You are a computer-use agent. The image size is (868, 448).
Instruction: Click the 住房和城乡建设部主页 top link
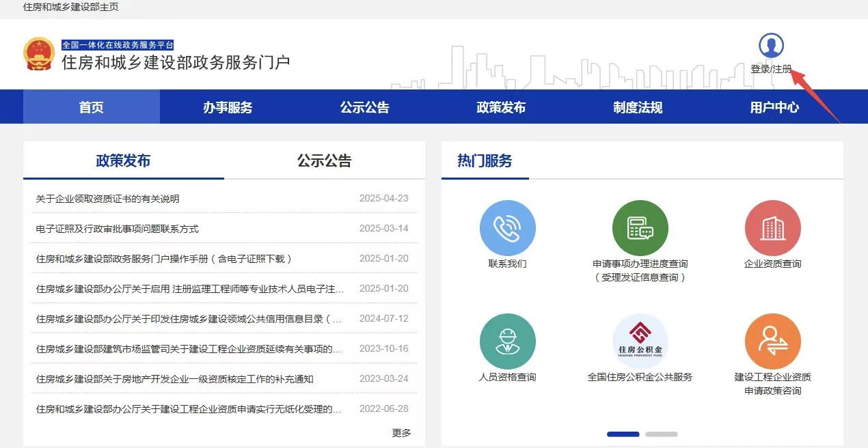(70, 7)
